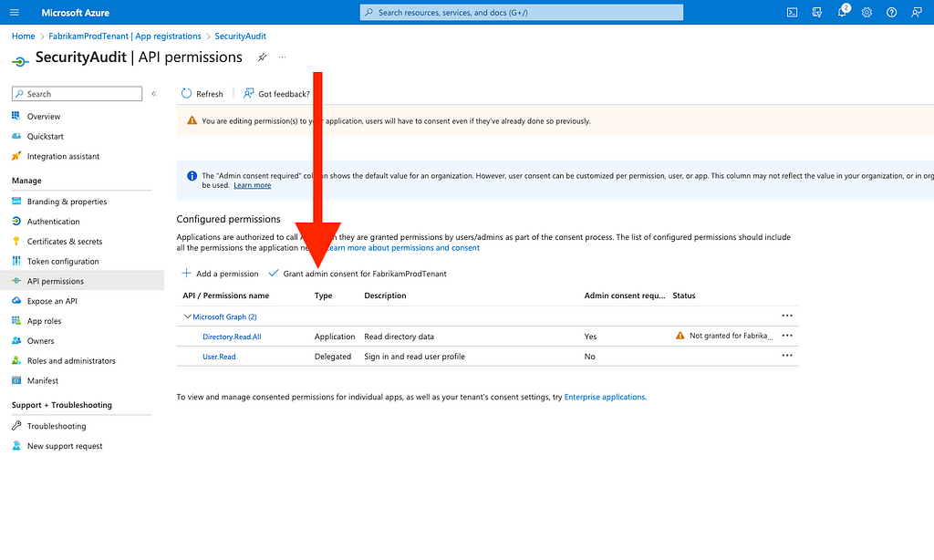Click the 'Sign in and read user profile' description
Viewport: 934px width, 560px height.
tap(415, 357)
